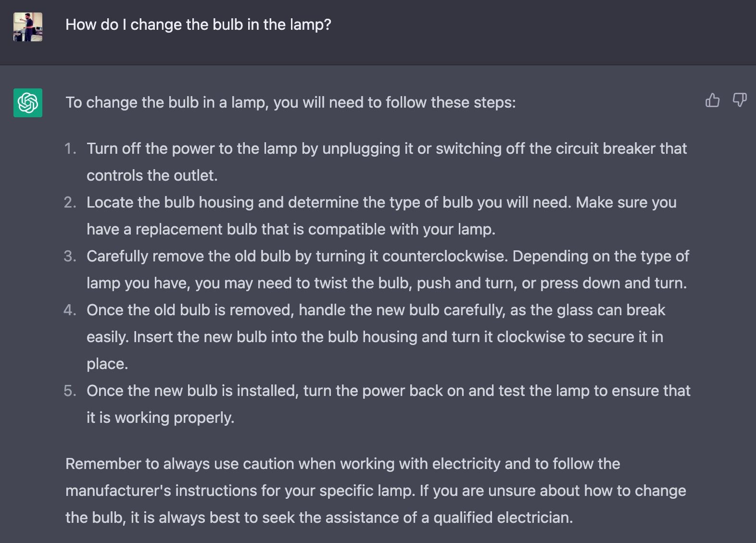The image size is (756, 543).
Task: Click the text 'controls the outlet.'
Action: click(152, 175)
